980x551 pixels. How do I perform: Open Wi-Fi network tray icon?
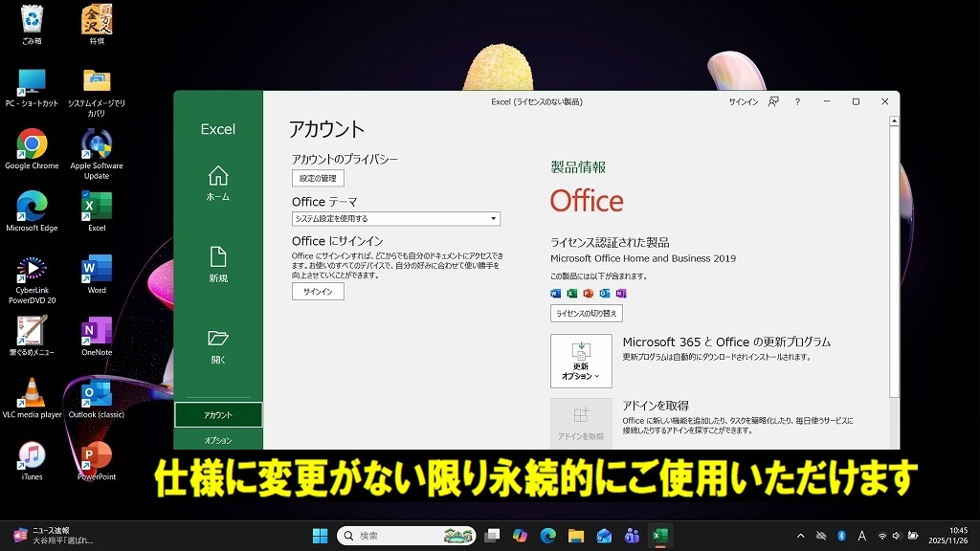click(x=882, y=536)
